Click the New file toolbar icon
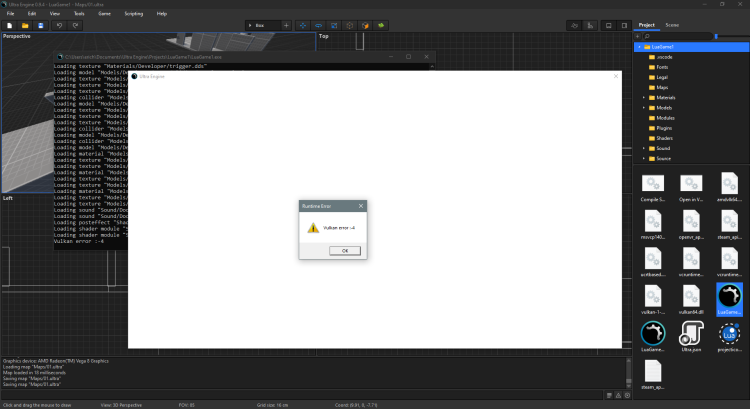Image resolution: width=750 pixels, height=409 pixels. pos(10,25)
